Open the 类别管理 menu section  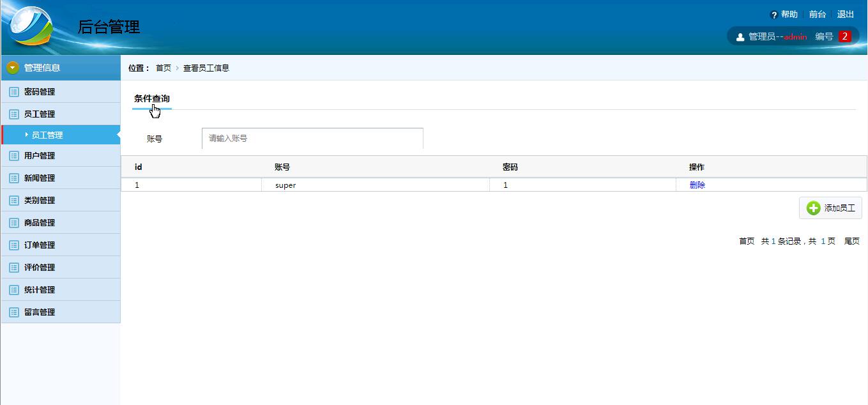pyautogui.click(x=61, y=201)
